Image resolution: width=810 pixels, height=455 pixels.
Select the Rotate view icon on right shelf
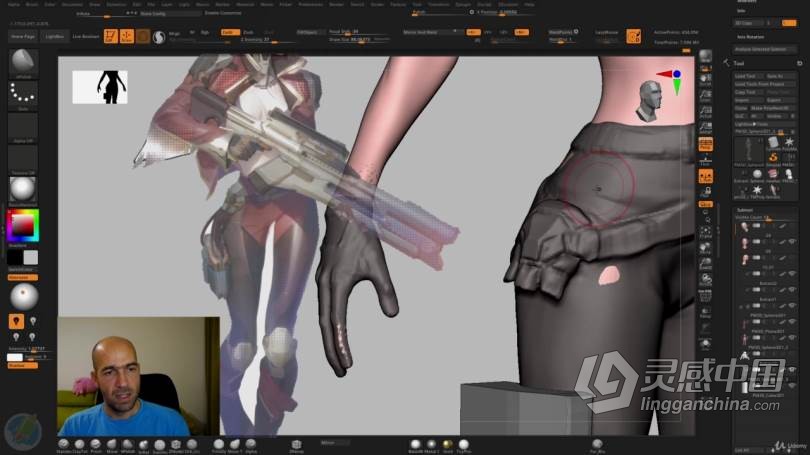pyautogui.click(x=705, y=280)
